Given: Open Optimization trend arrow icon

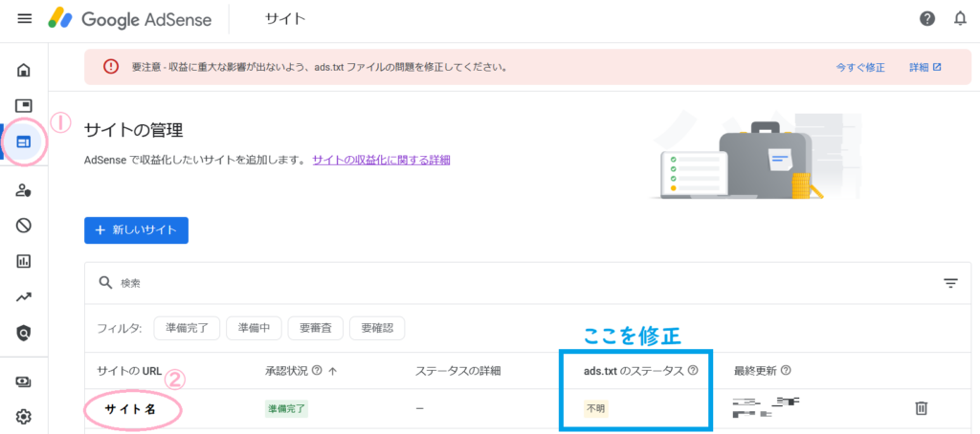Looking at the screenshot, I should (x=24, y=297).
